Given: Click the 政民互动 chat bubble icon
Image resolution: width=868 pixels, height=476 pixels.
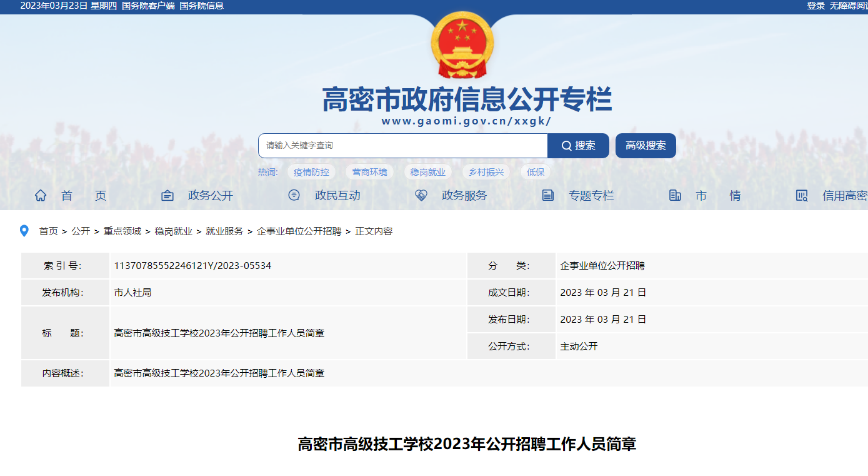Looking at the screenshot, I should click(x=294, y=195).
